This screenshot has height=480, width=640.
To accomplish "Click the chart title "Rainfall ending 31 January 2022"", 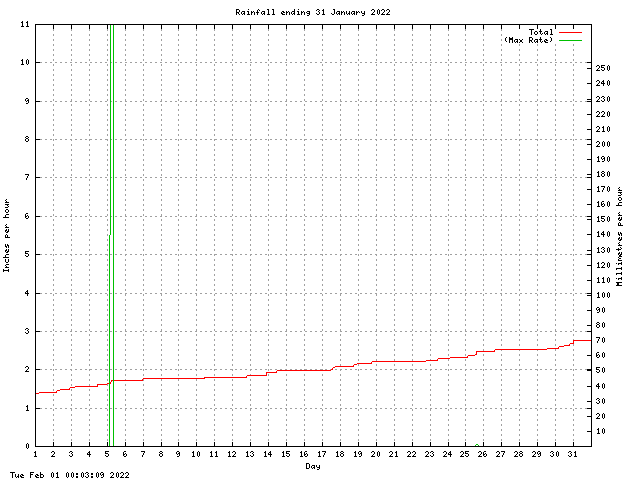I will (x=313, y=12).
